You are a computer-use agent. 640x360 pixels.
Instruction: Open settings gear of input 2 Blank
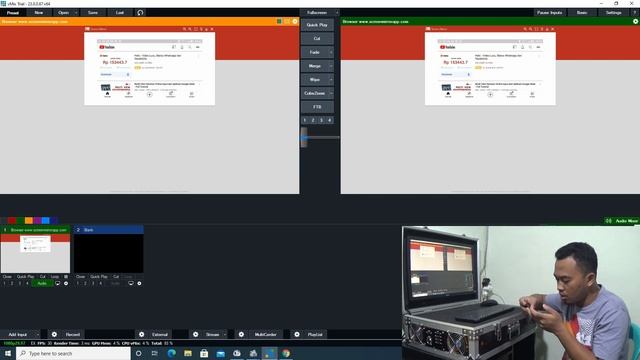(139, 283)
